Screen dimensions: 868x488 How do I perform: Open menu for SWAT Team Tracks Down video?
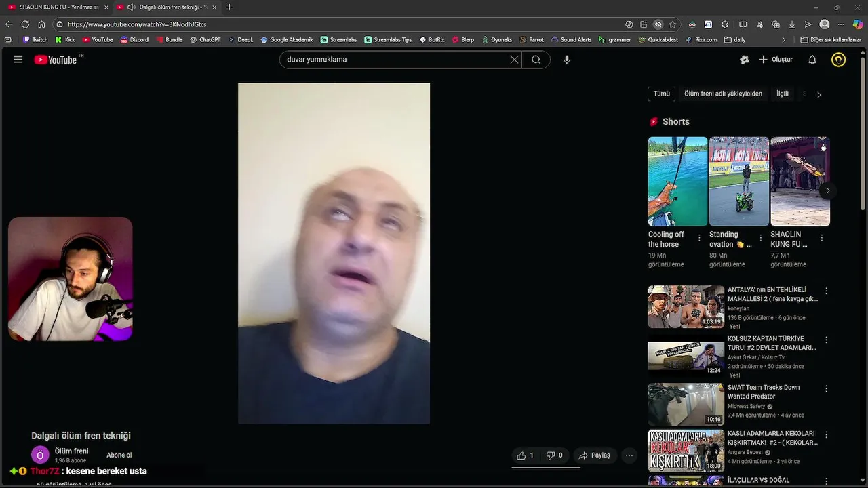pyautogui.click(x=826, y=388)
